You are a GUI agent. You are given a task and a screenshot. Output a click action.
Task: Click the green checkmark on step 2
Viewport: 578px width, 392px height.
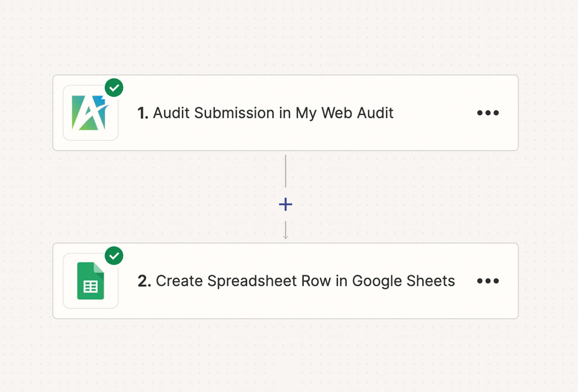click(114, 255)
